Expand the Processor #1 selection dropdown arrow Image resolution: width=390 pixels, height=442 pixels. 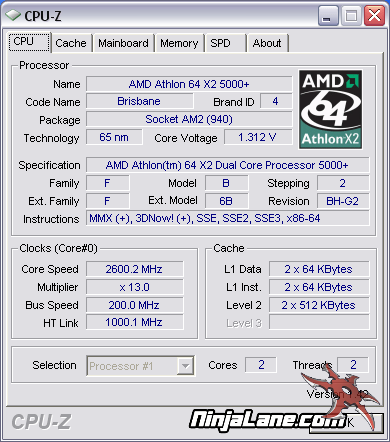point(185,366)
